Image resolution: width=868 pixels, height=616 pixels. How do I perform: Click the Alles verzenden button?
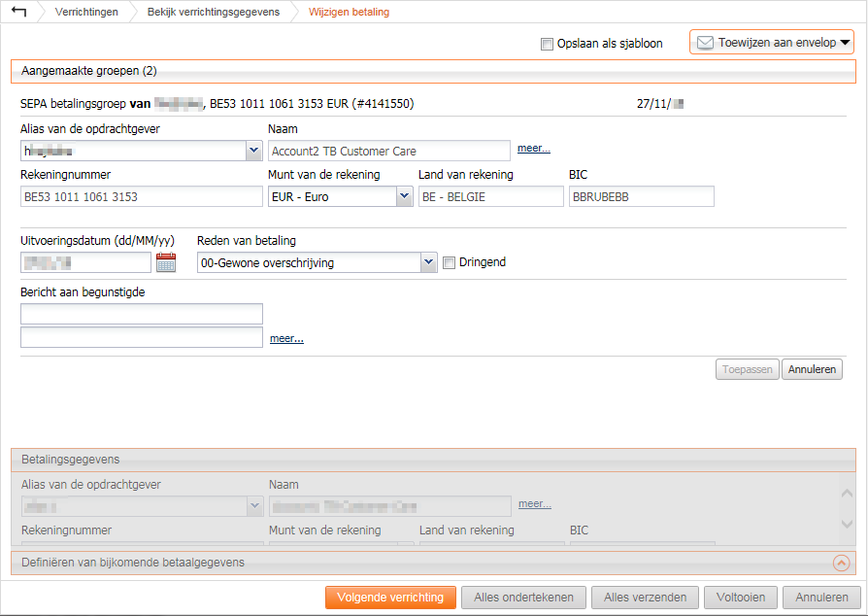click(646, 598)
